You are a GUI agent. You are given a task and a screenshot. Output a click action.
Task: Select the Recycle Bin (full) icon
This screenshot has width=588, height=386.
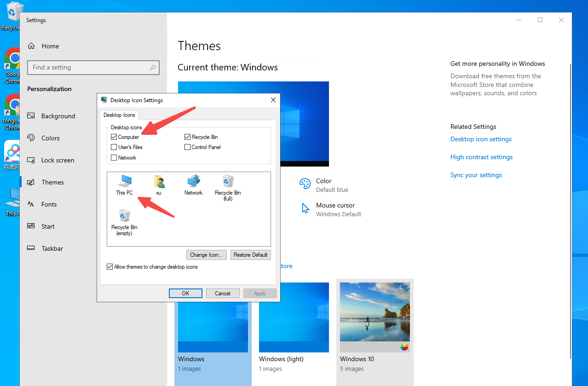click(228, 188)
